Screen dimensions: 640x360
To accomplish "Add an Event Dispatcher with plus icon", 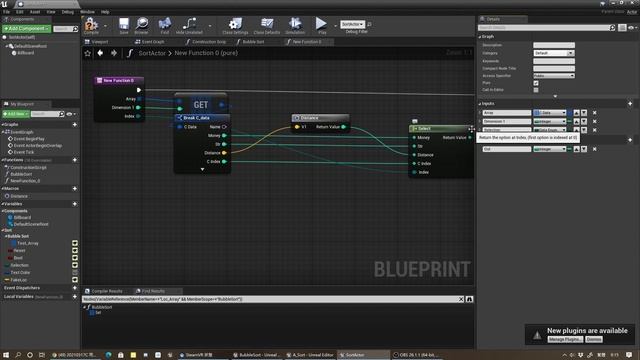I will [75, 288].
